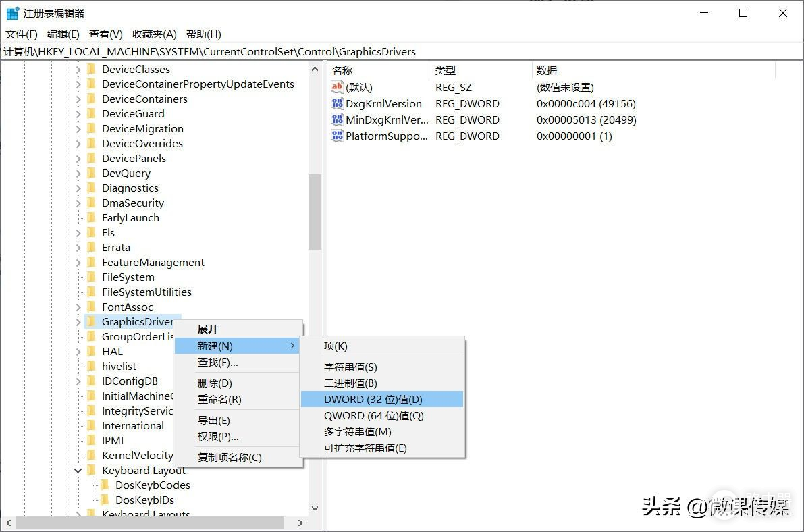Click the (默认) string value icon
This screenshot has width=804, height=532.
(x=338, y=87)
